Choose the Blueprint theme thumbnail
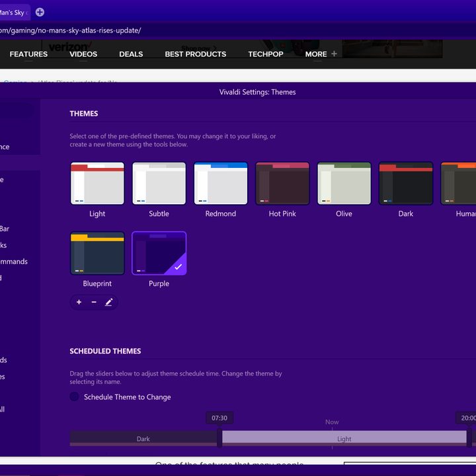 click(97, 253)
